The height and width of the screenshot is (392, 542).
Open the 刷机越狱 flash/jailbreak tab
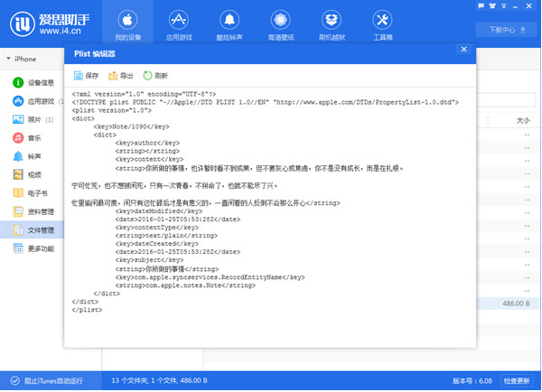(x=332, y=25)
